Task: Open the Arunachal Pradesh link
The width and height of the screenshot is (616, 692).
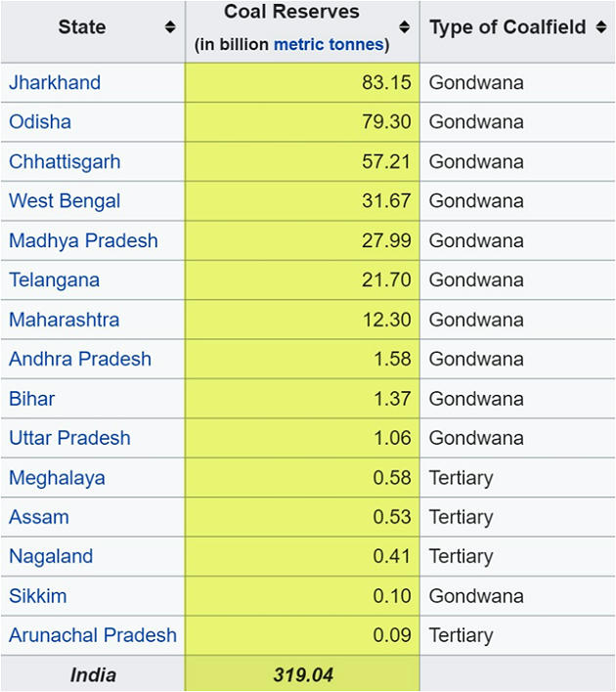Action: click(x=93, y=635)
